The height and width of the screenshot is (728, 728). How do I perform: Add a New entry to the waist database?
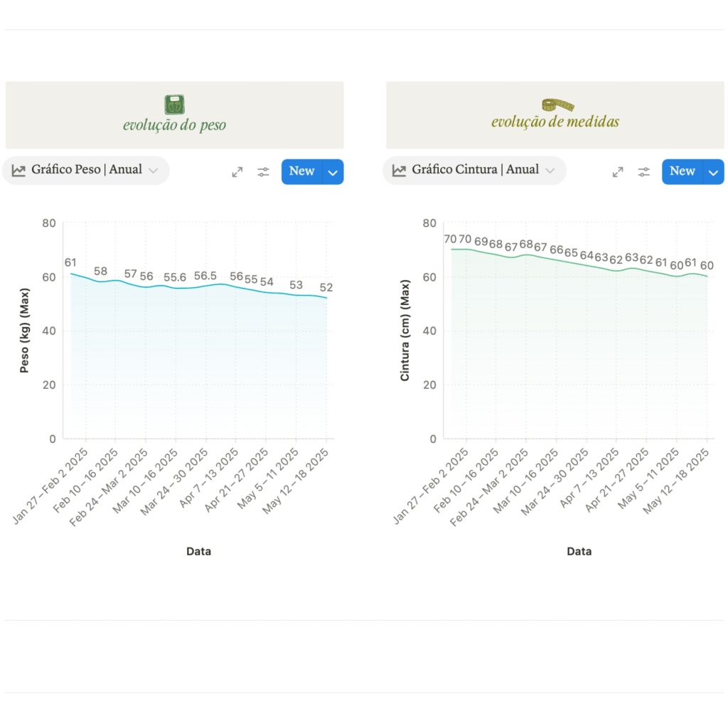click(x=682, y=171)
